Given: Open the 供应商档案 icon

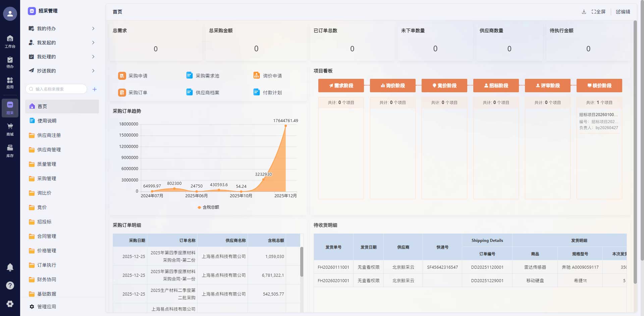Looking at the screenshot, I should pos(189,92).
